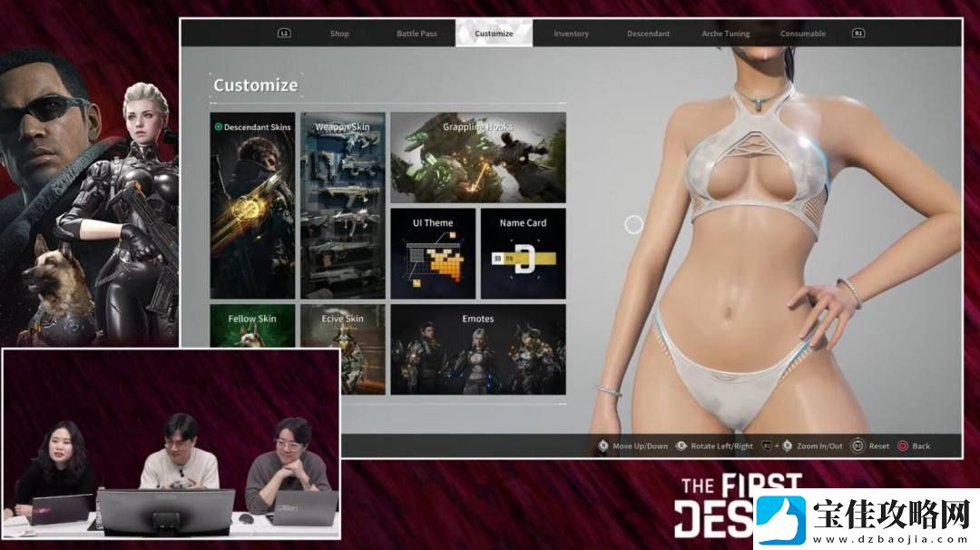The height and width of the screenshot is (550, 980).
Task: Switch to the Arche Tuning tab
Action: tap(726, 34)
